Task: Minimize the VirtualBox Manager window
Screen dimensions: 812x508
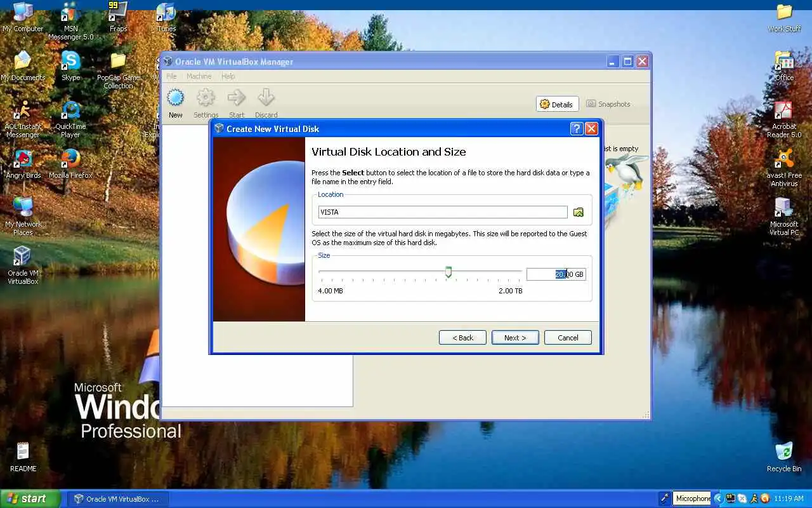Action: tap(613, 62)
